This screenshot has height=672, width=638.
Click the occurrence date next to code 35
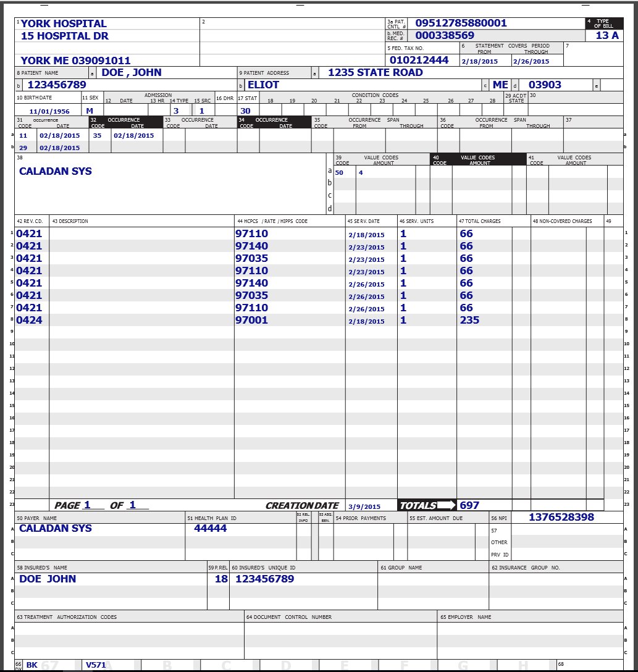point(133,136)
